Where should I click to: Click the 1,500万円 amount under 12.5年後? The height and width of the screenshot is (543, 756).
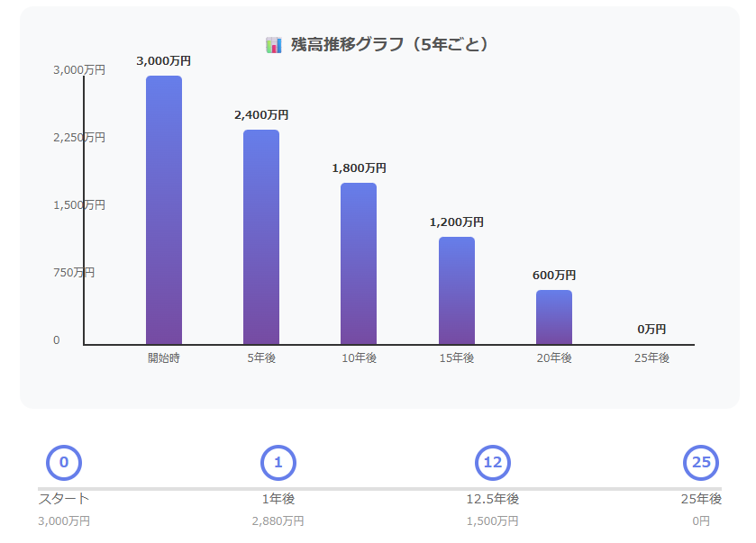coord(493,521)
